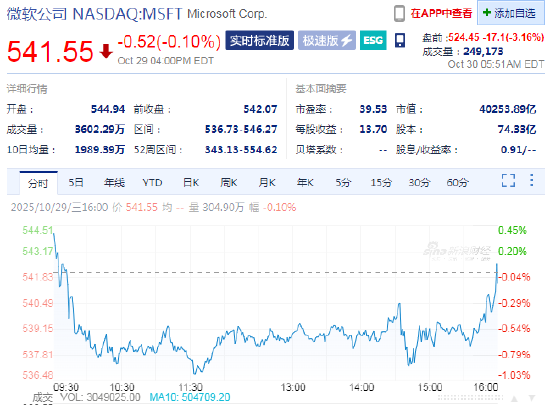Click the opening price 544.94
550x405 pixels.
(108, 109)
